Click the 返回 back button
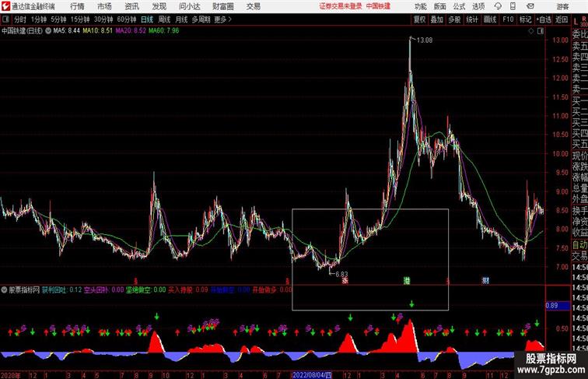The width and height of the screenshot is (588, 379). point(562,19)
